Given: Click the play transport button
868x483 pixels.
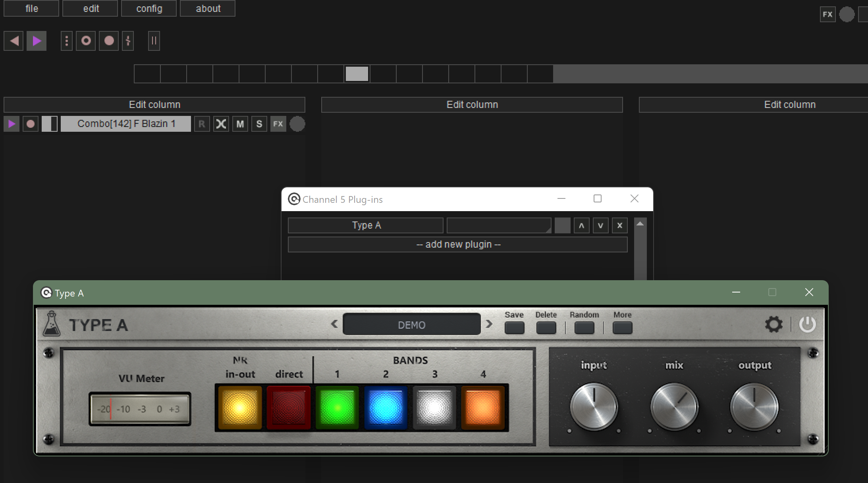Looking at the screenshot, I should point(37,40).
